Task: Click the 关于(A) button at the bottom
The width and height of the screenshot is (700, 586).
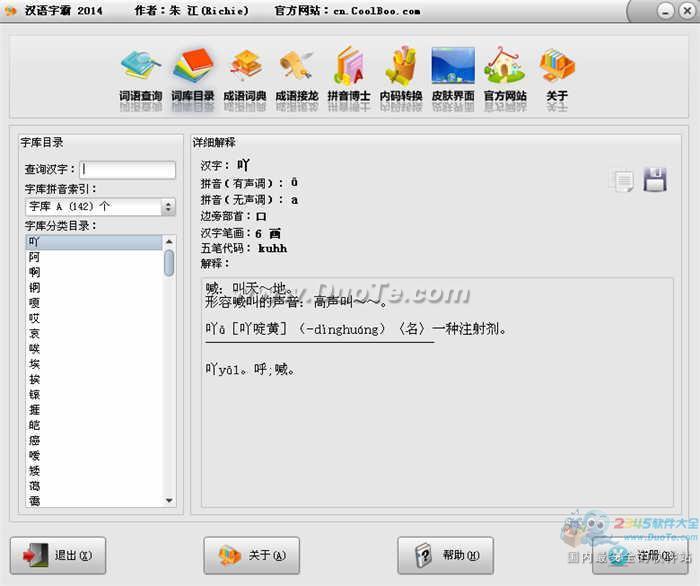Action: (251, 555)
